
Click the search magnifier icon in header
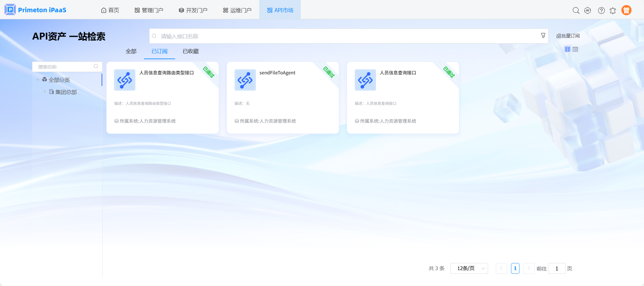pos(576,10)
